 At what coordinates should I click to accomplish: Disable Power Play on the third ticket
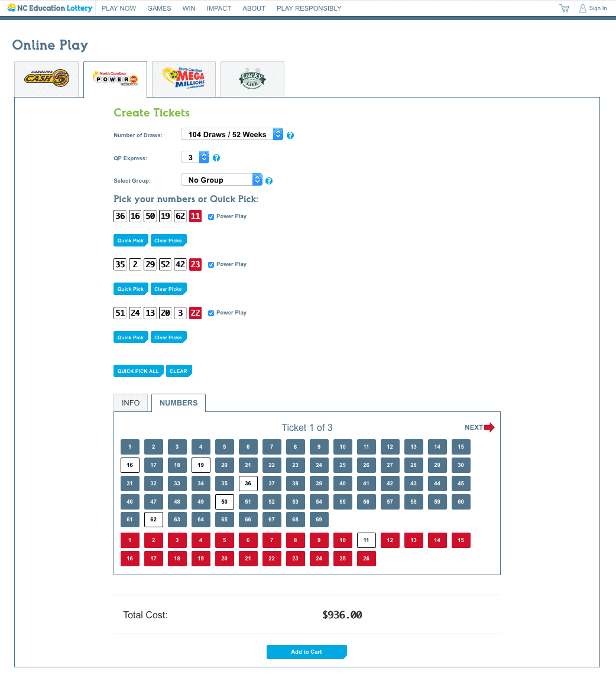pos(211,313)
